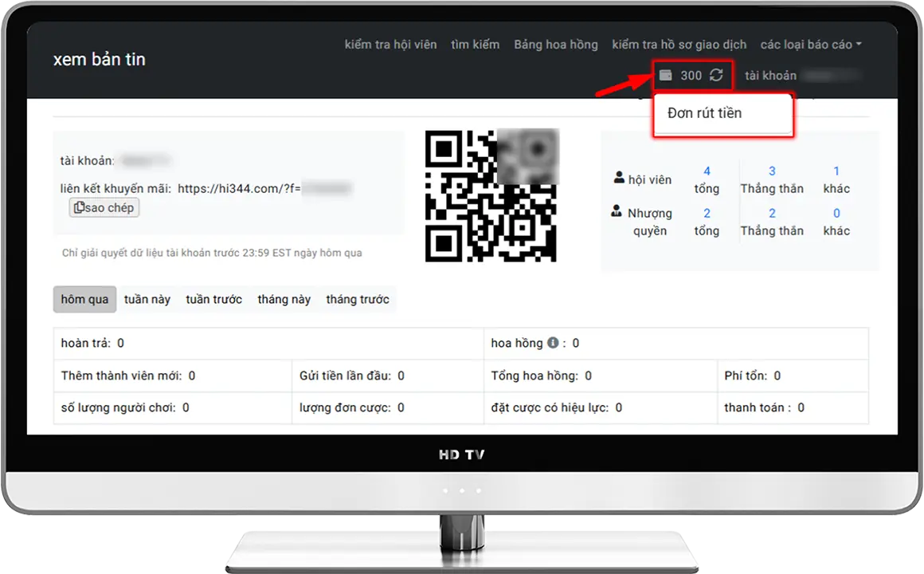Select the hôm qua tab
The image size is (924, 574).
click(x=84, y=299)
